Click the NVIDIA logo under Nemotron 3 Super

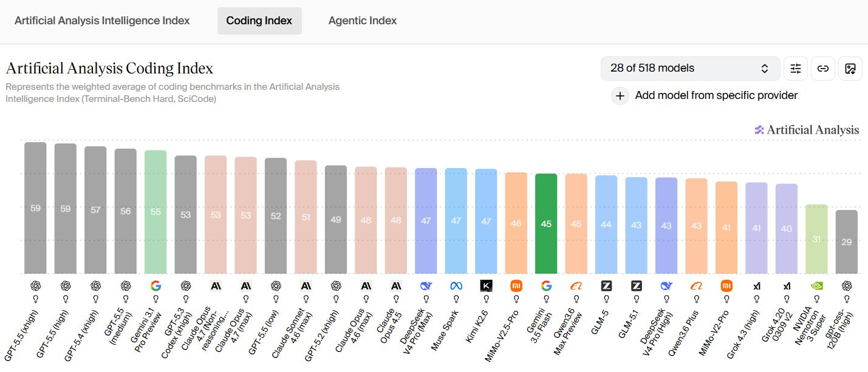816,285
